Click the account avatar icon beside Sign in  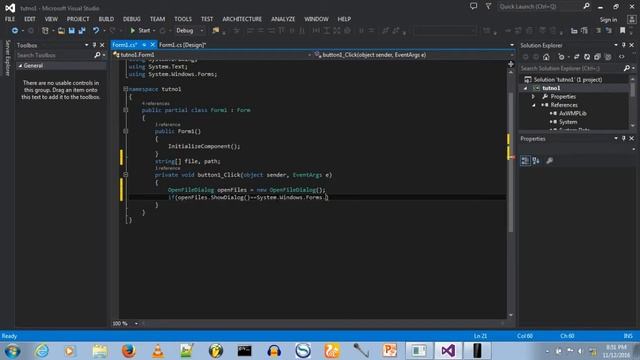point(631,19)
